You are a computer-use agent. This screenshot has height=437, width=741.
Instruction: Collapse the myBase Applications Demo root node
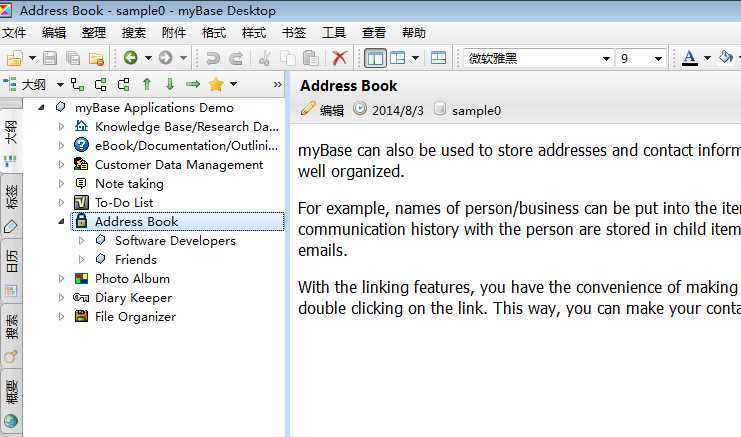point(42,108)
